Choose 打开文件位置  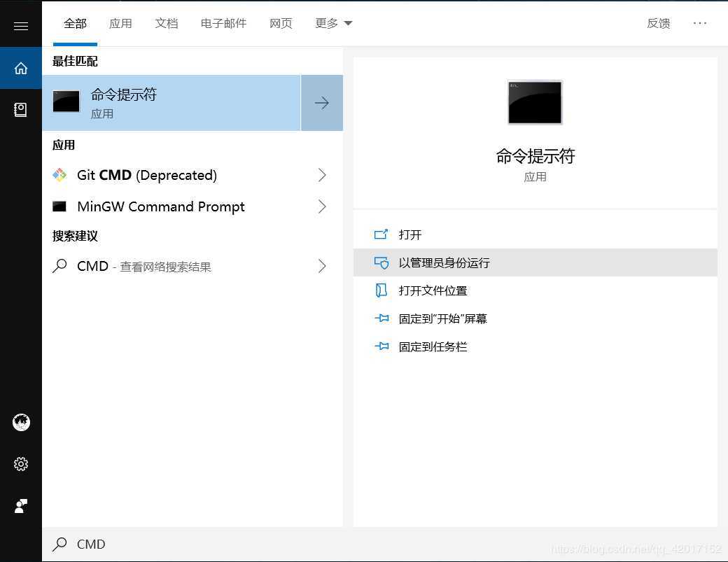(x=535, y=290)
